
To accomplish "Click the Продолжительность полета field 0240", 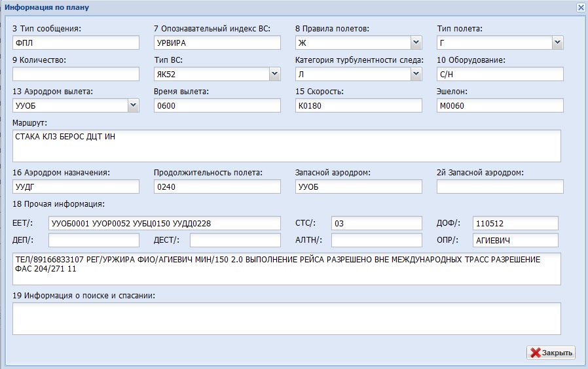I will [x=217, y=187].
